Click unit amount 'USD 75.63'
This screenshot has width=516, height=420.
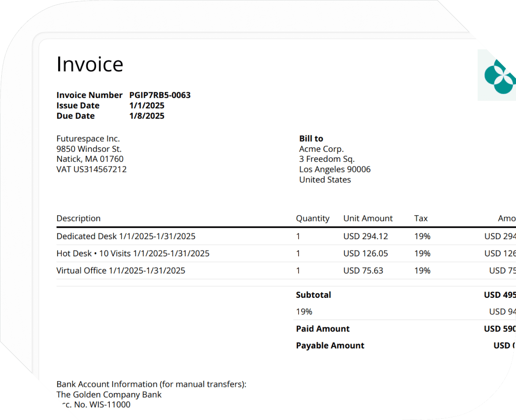click(363, 270)
